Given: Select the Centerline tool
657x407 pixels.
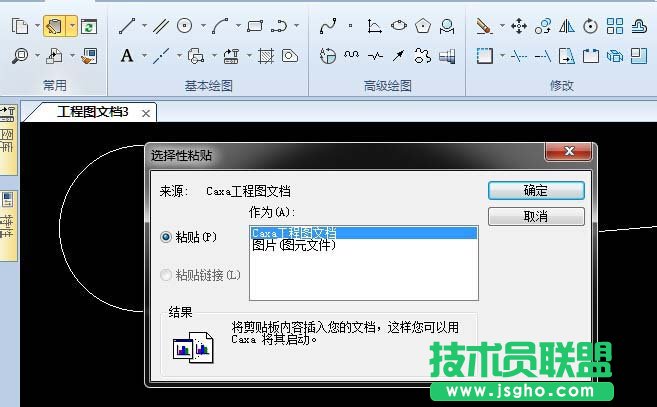Looking at the screenshot, I should click(161, 56).
